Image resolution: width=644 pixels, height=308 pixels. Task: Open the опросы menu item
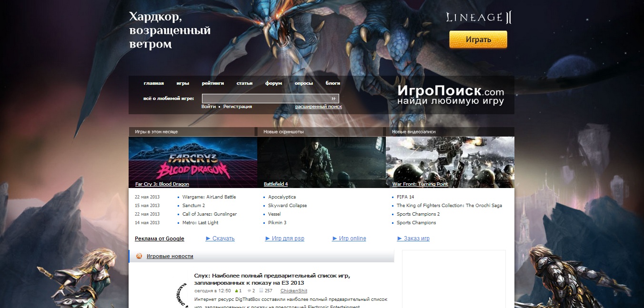[304, 83]
